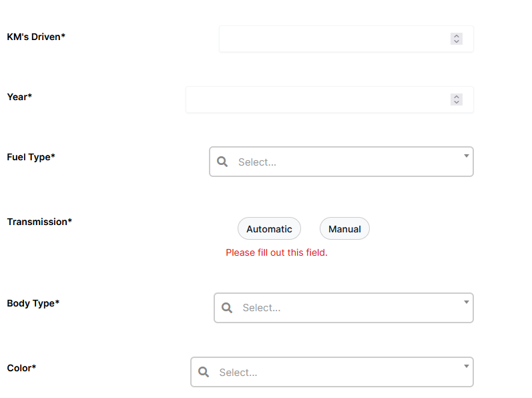Open the Color Select box
This screenshot has width=532, height=398.
coord(332,373)
